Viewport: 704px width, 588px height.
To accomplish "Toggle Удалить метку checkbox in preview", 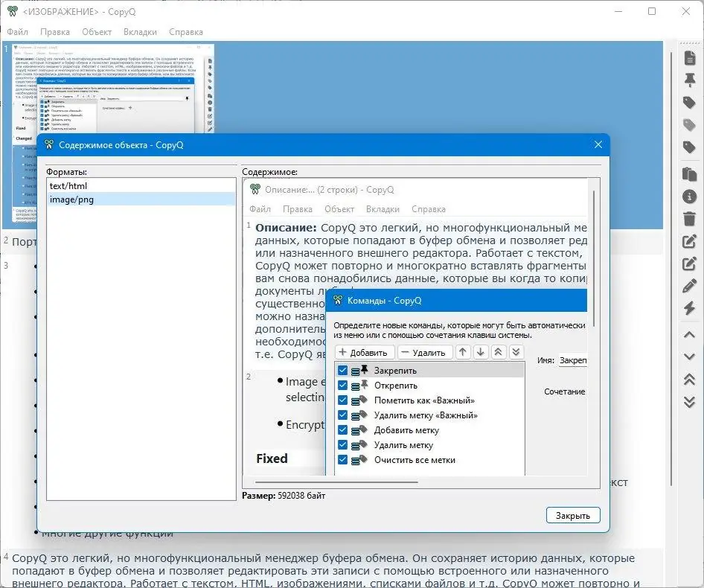I will pos(342,444).
